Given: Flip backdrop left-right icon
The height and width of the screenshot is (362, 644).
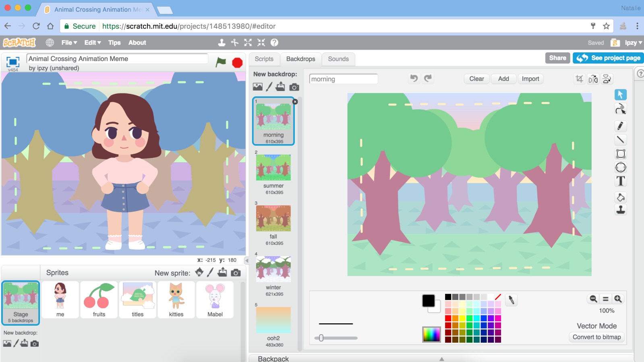Looking at the screenshot, I should coord(593,79).
